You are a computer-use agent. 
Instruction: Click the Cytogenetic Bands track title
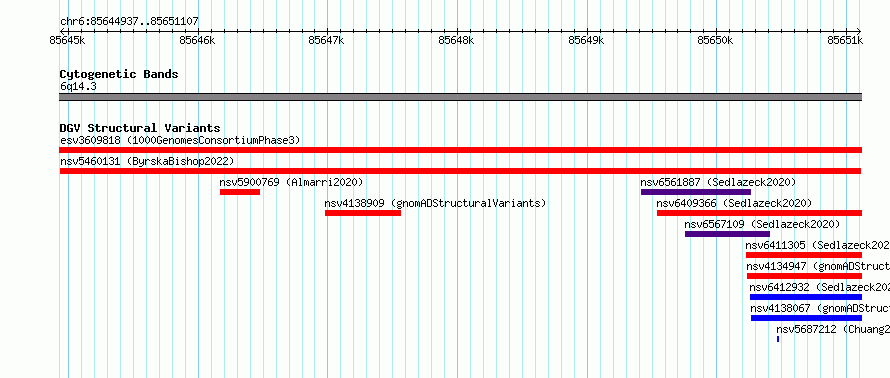119,74
